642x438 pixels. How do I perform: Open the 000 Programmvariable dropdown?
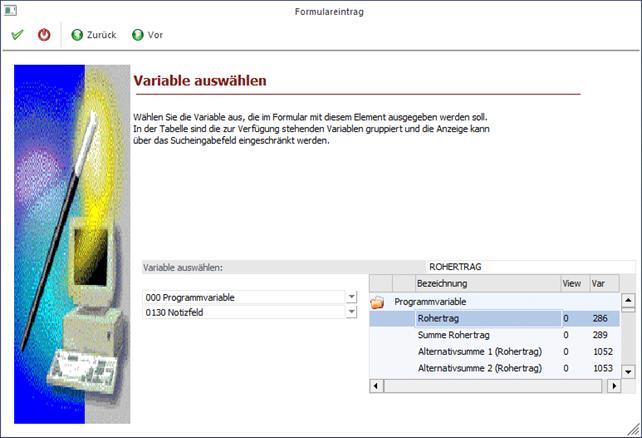click(351, 297)
